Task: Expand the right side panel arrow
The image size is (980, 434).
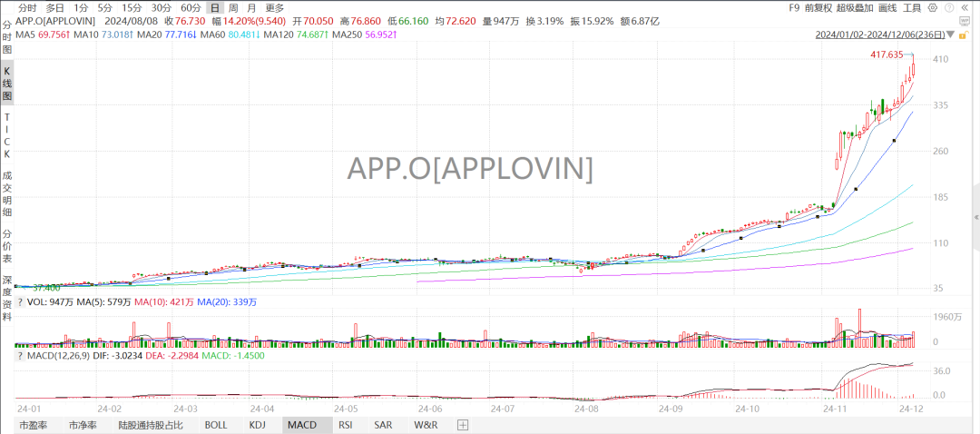Action: pos(976,217)
